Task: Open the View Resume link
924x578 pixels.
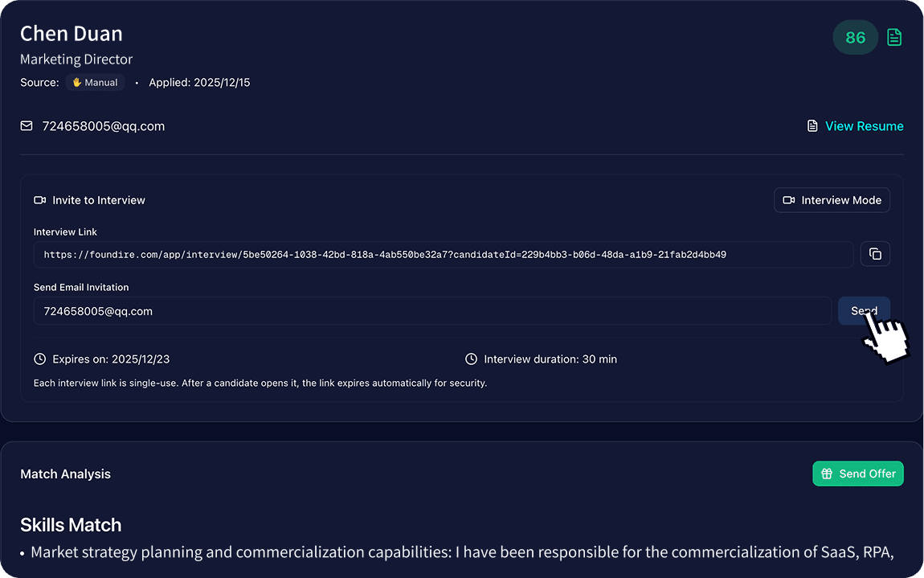Action: (x=864, y=126)
